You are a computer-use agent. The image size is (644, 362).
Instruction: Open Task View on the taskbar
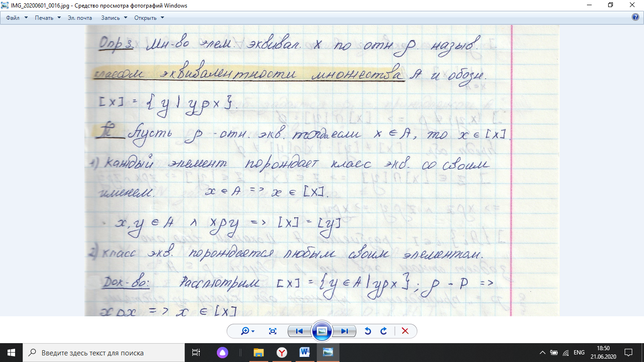click(x=196, y=353)
